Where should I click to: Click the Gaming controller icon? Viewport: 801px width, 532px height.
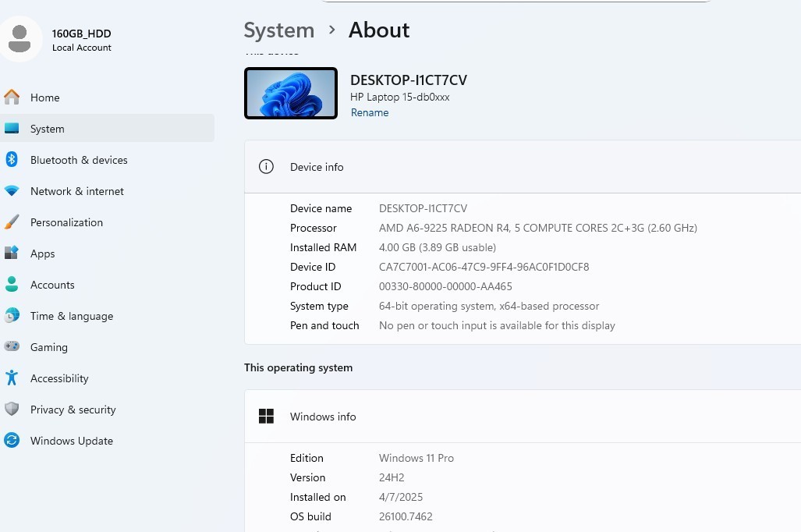coord(12,346)
